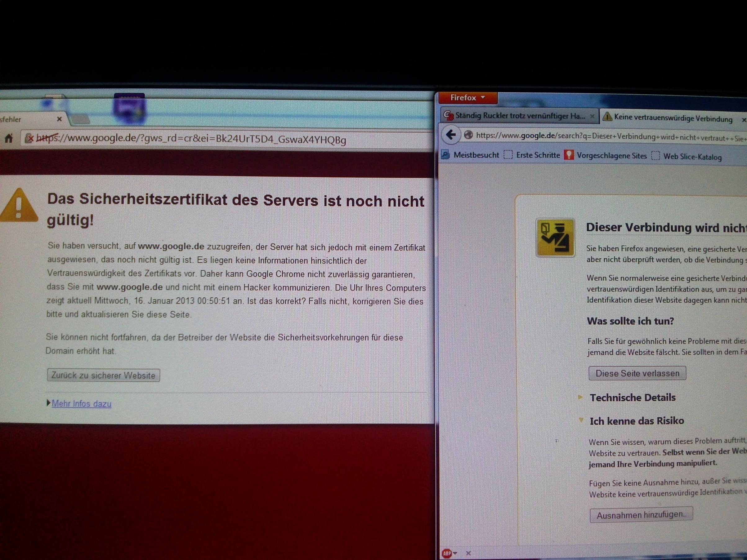Click Ausnahmen hinzufügen button
Image resolution: width=747 pixels, height=560 pixels.
[641, 515]
